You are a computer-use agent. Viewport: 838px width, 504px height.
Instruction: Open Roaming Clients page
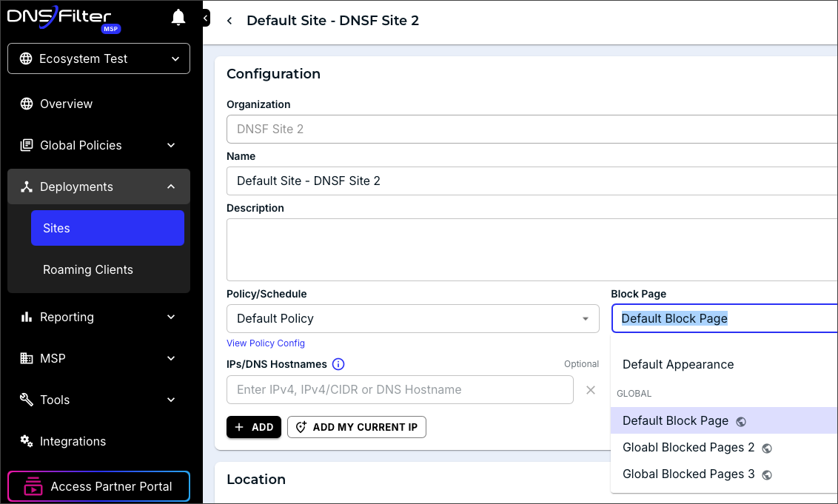point(88,269)
